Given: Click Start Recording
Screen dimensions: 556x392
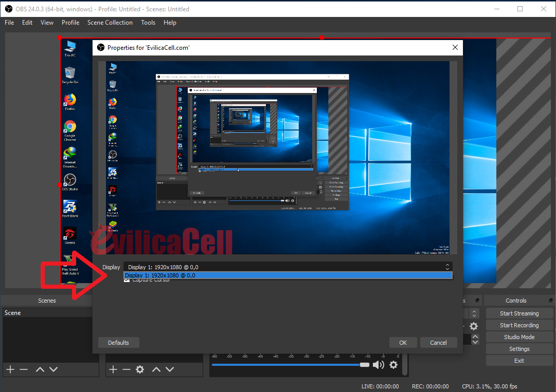Looking at the screenshot, I should [x=519, y=325].
